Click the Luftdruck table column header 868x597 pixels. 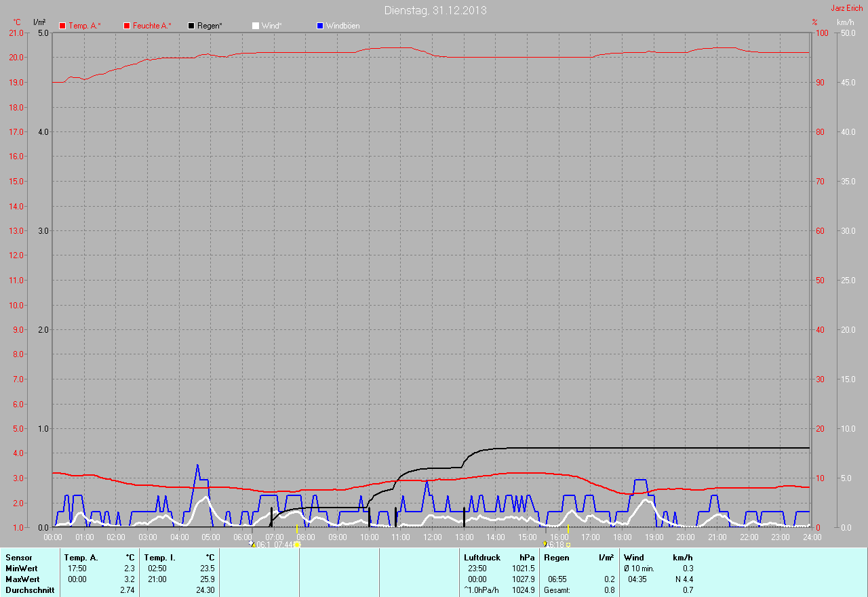(482, 558)
